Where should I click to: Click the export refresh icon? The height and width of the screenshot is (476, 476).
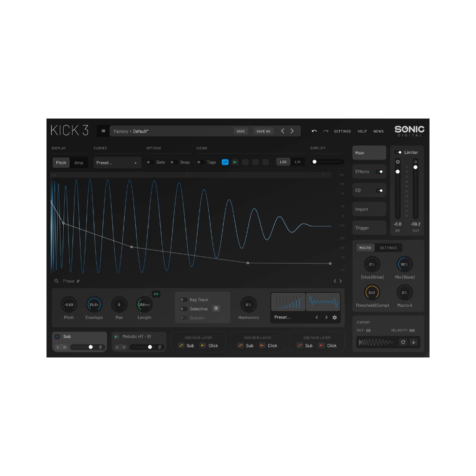tap(403, 342)
